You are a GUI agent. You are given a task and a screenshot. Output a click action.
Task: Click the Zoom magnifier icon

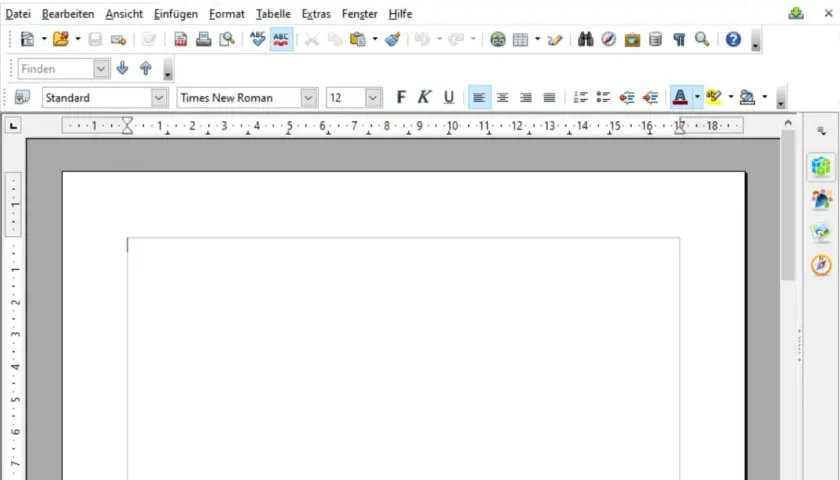click(702, 39)
